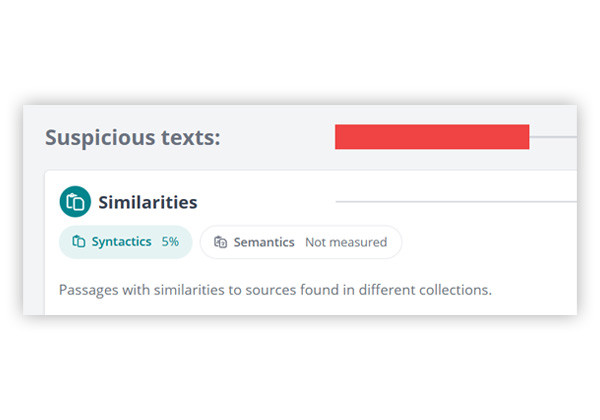Click the line right of the red bar
Screen dimensions: 600x420
point(553,137)
